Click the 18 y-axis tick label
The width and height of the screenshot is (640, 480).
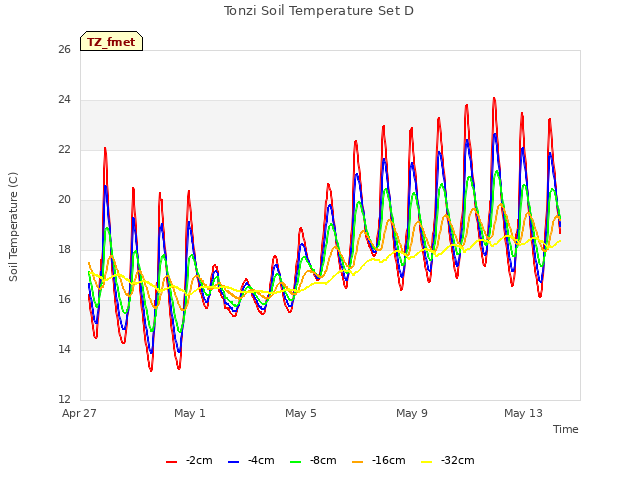click(x=64, y=249)
